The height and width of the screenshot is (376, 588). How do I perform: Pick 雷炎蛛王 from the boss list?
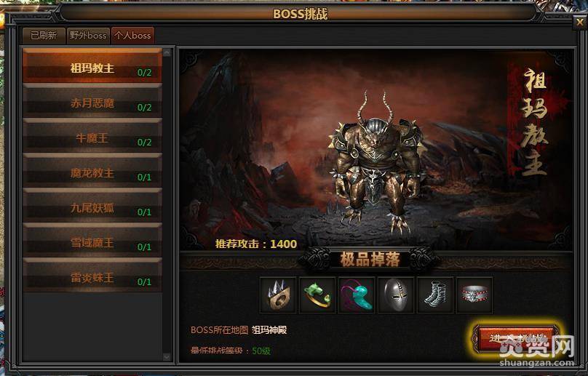92,274
